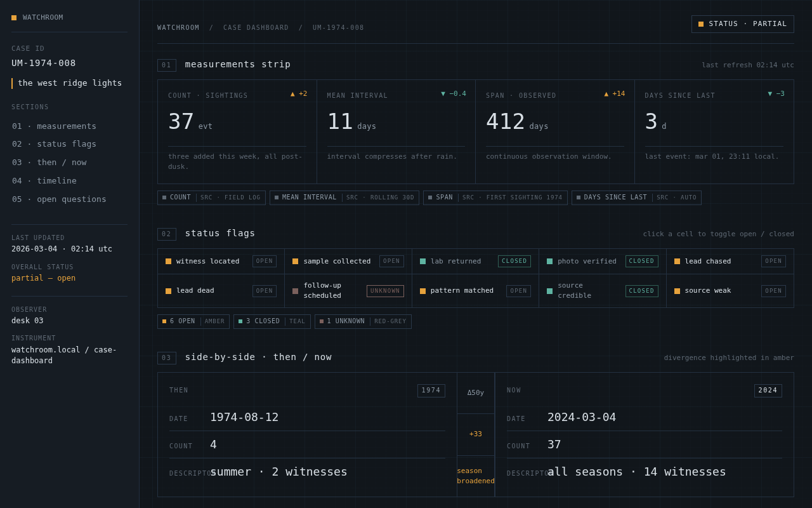
Task: Select all seasons · 14 witnesses descriptor
Action: [x=637, y=472]
